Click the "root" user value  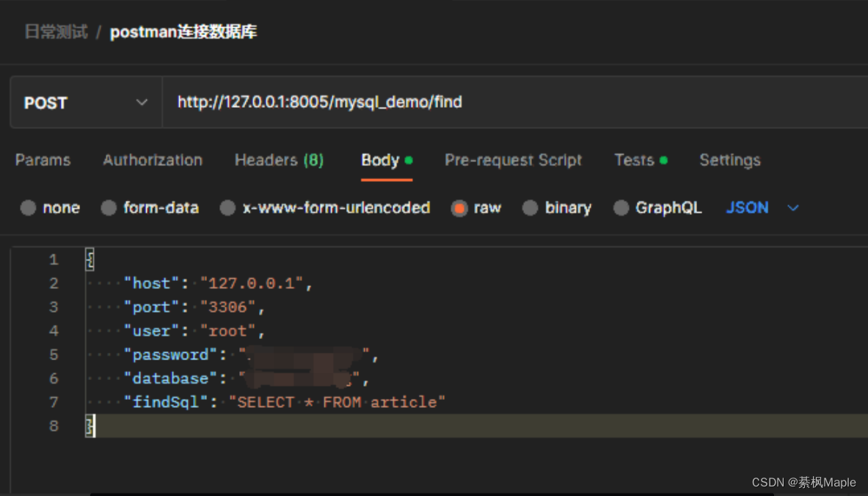coord(228,331)
